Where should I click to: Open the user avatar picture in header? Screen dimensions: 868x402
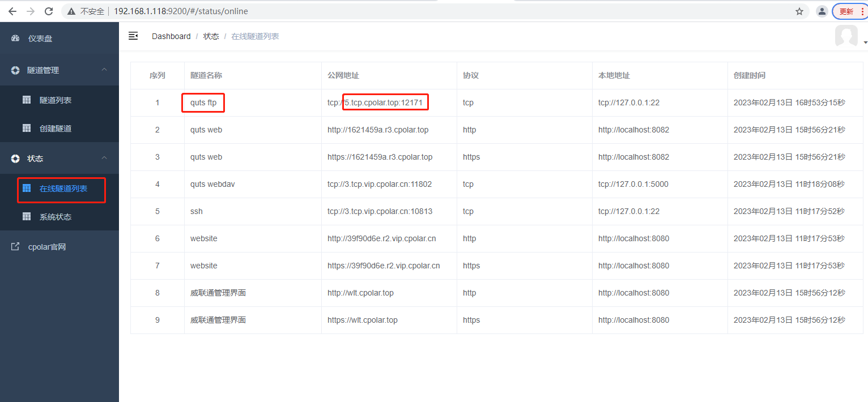(x=846, y=36)
